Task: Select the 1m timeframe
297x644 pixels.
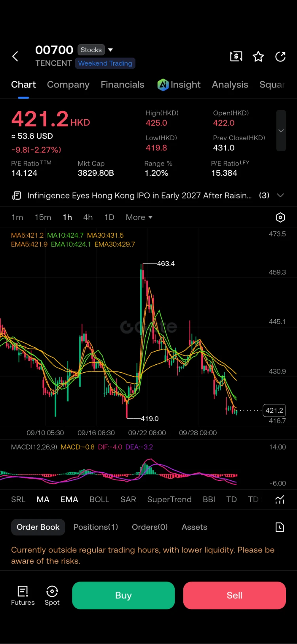Action: tap(17, 217)
